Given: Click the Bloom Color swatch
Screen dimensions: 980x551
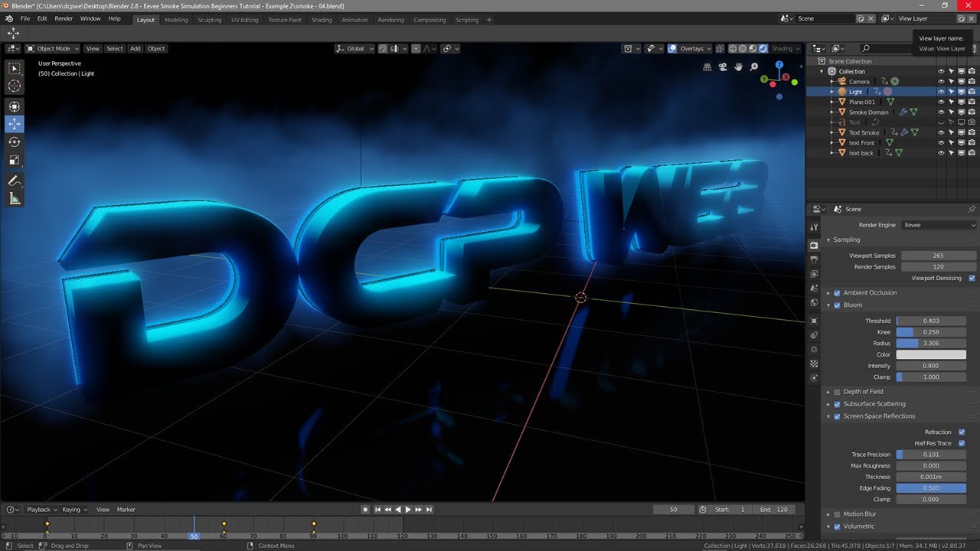Looking at the screenshot, I should [931, 355].
